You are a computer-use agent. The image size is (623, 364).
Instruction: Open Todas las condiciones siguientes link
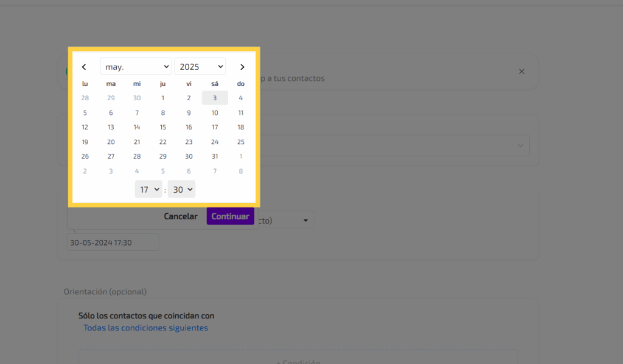tap(145, 328)
